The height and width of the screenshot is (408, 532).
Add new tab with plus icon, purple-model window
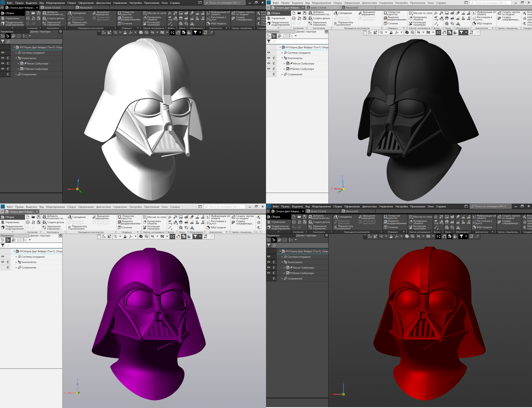click(2, 211)
